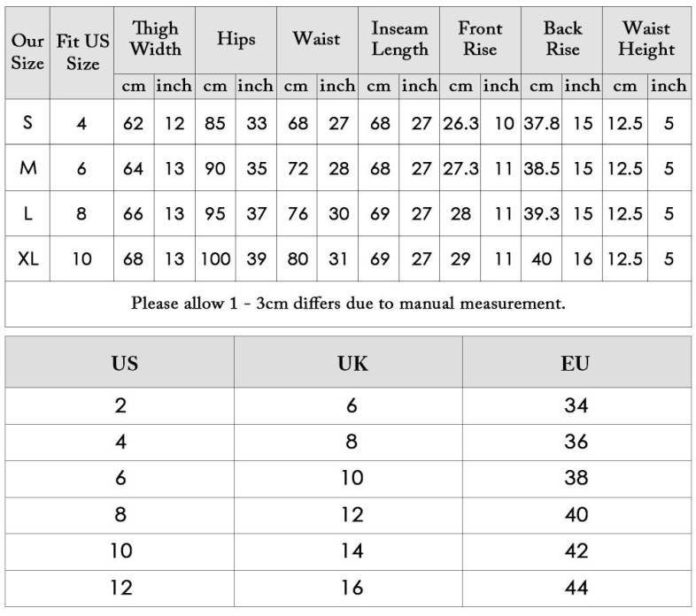
Task: Click the 26.3 front rise value
Action: 460,123
